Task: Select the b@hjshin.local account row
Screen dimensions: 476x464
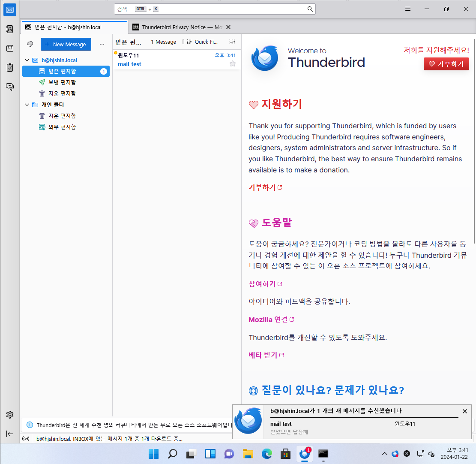Action: [66, 60]
